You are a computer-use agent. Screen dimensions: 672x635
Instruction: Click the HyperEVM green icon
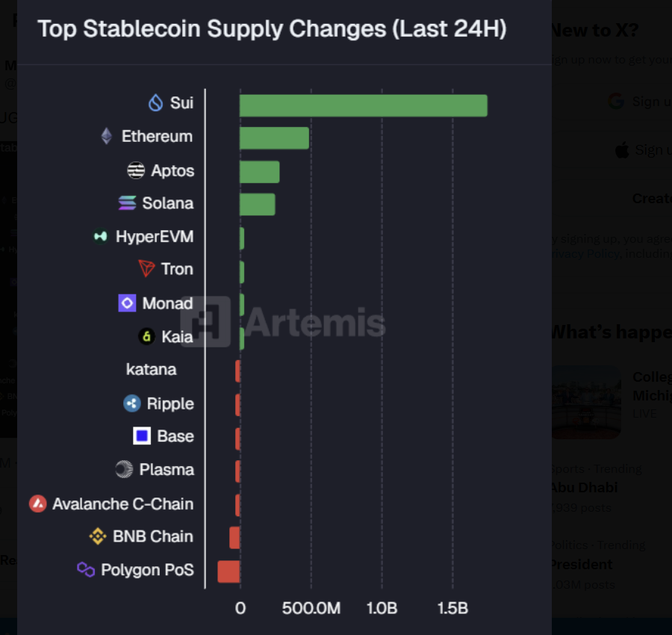pyautogui.click(x=100, y=236)
